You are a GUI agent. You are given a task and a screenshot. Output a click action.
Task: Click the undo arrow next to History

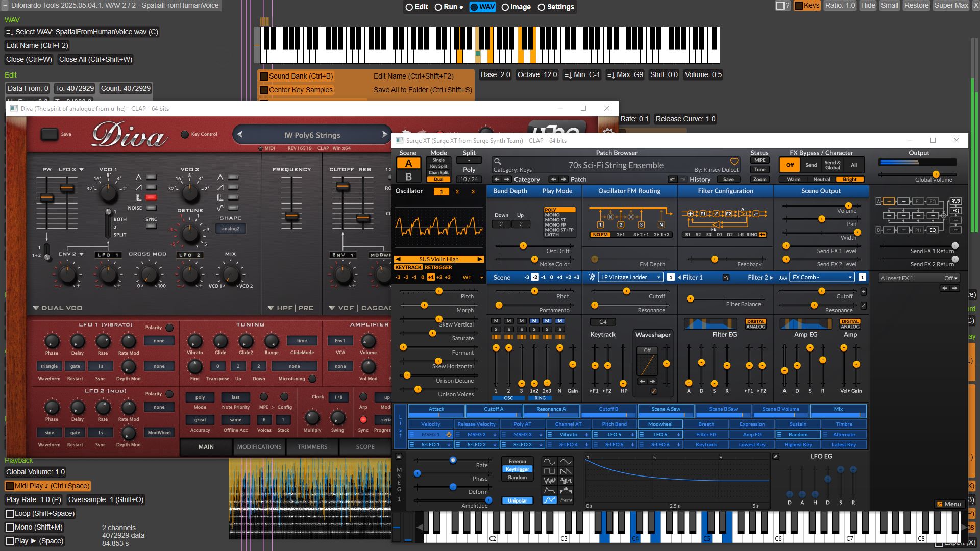click(x=672, y=179)
